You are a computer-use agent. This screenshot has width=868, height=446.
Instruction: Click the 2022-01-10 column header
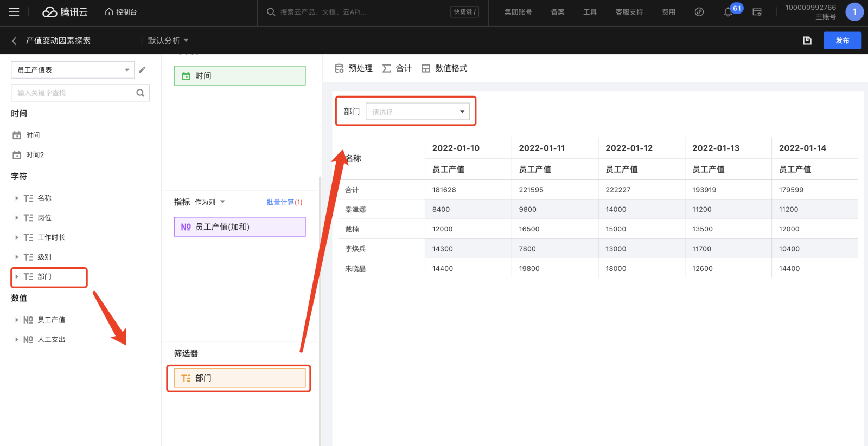click(x=456, y=148)
